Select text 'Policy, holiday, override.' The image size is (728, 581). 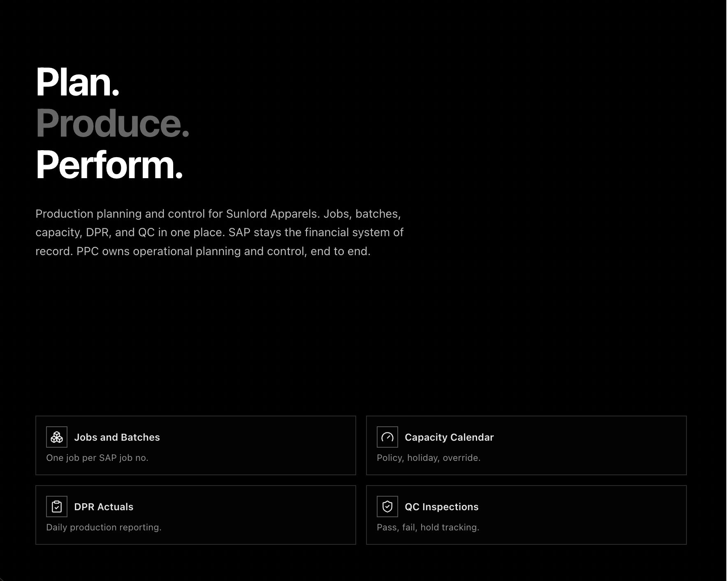pyautogui.click(x=429, y=458)
